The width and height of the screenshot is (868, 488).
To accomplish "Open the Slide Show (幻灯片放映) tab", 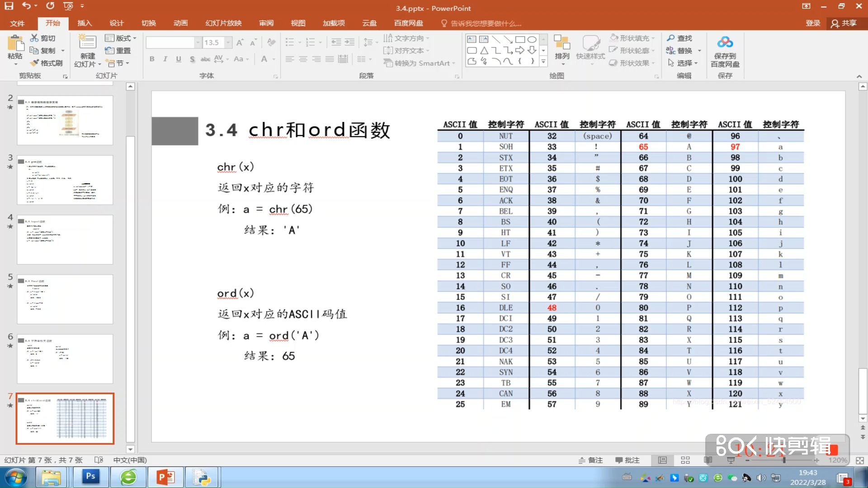I will [223, 23].
